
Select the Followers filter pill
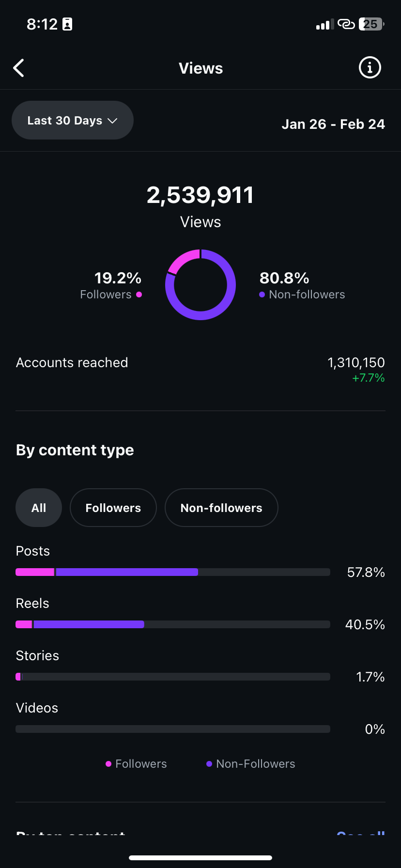pos(113,508)
